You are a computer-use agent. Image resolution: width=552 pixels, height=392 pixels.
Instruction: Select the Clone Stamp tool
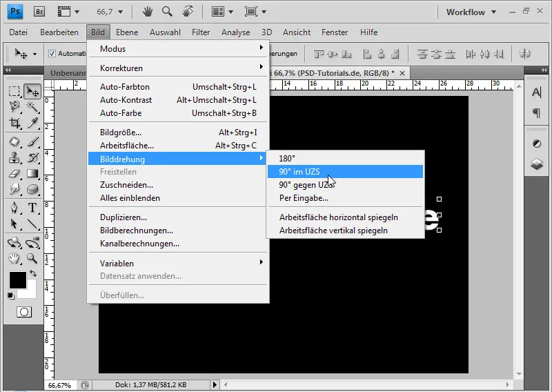pos(14,158)
